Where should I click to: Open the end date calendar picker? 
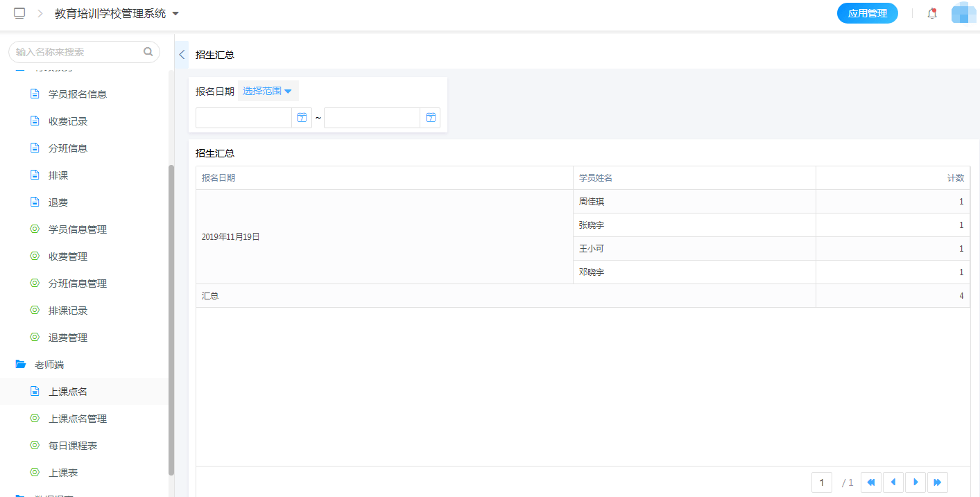pos(430,118)
